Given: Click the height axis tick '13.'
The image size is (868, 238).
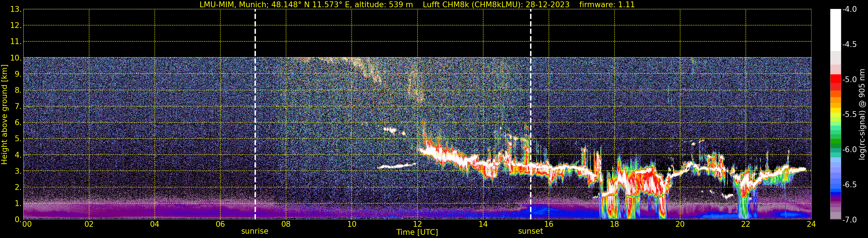Looking at the screenshot, I should coord(16,9).
